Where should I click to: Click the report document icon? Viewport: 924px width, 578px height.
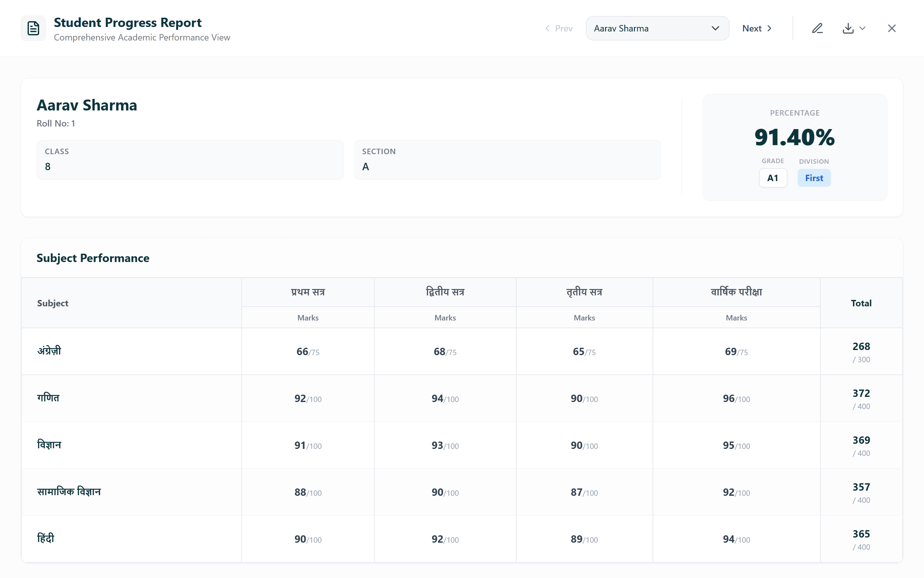click(33, 28)
